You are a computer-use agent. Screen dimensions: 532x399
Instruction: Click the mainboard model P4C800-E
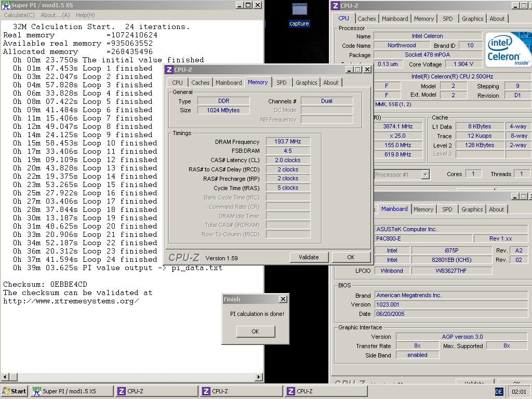423,238
